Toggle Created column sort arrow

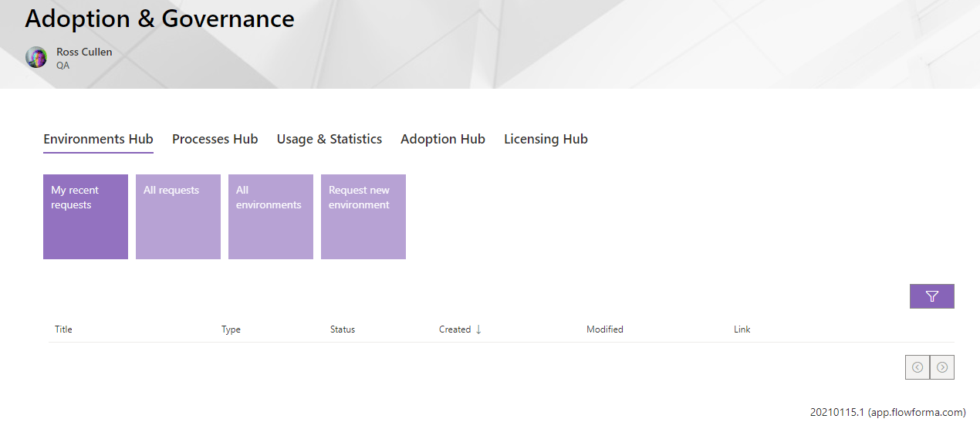point(478,329)
